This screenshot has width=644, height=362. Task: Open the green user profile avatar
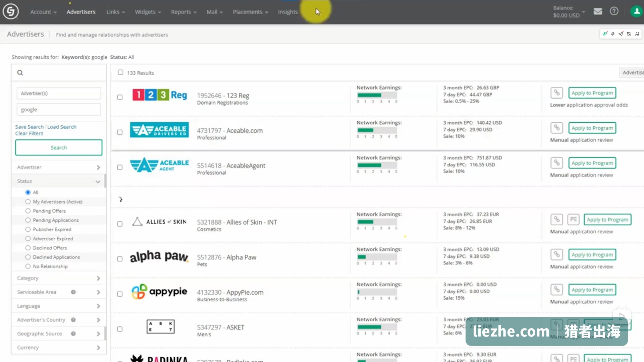tap(636, 11)
